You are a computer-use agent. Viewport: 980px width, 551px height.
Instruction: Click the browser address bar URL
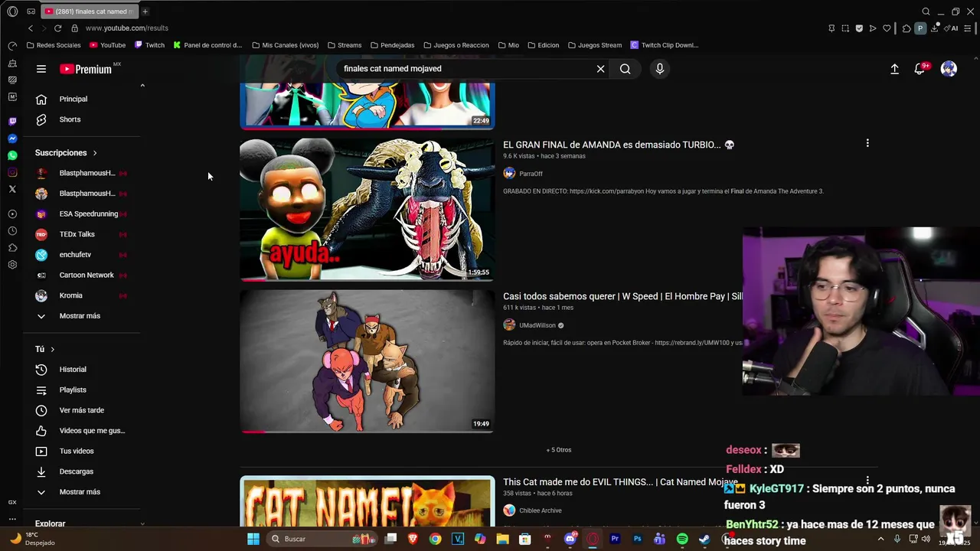coord(127,28)
